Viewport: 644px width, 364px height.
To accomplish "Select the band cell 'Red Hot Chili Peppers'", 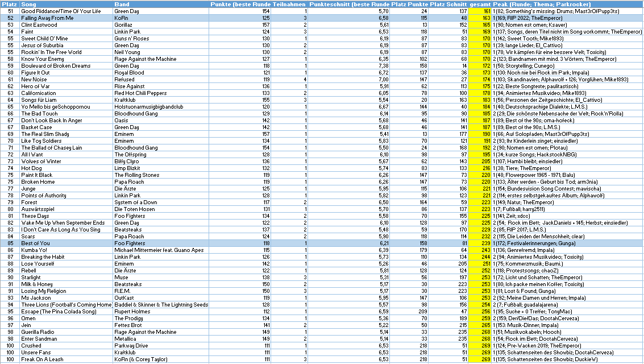I will pos(161,93).
